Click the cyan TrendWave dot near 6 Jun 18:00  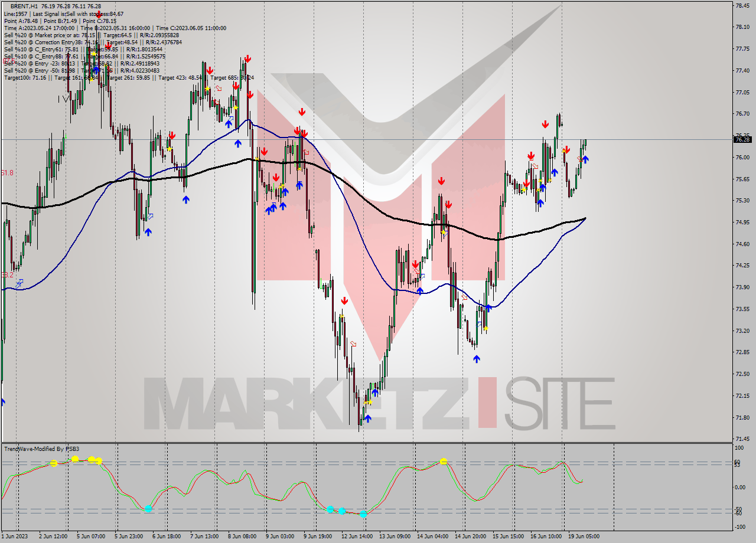(x=148, y=508)
